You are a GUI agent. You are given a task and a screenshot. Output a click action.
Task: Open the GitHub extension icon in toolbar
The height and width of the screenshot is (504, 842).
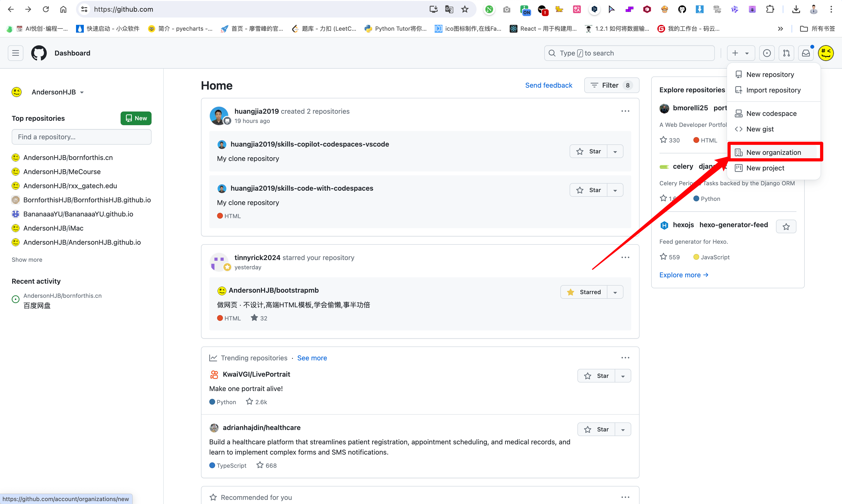682,9
